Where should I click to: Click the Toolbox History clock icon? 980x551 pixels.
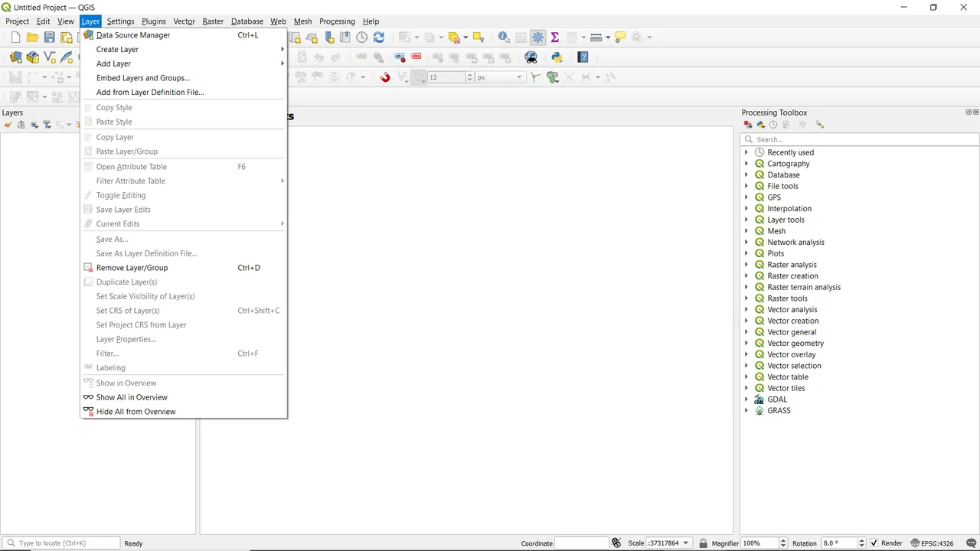(x=773, y=125)
